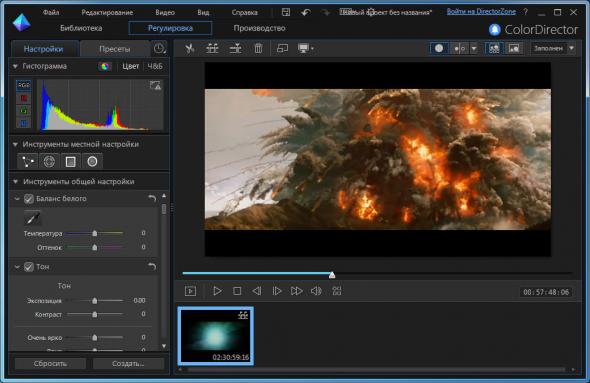Screen dimensions: 590x383
Task: Click the trim tool in the toolbar
Action: [x=236, y=48]
